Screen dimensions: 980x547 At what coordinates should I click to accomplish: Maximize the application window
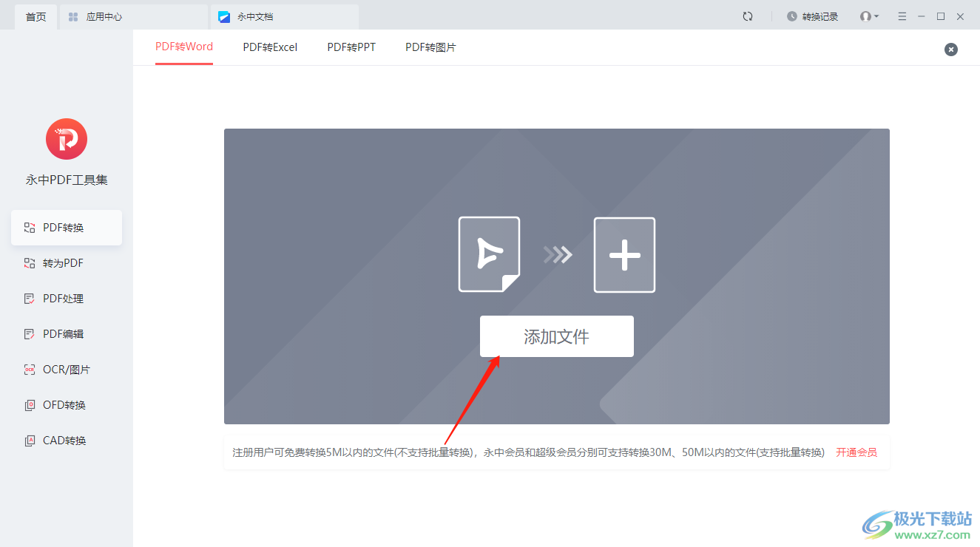coord(941,16)
